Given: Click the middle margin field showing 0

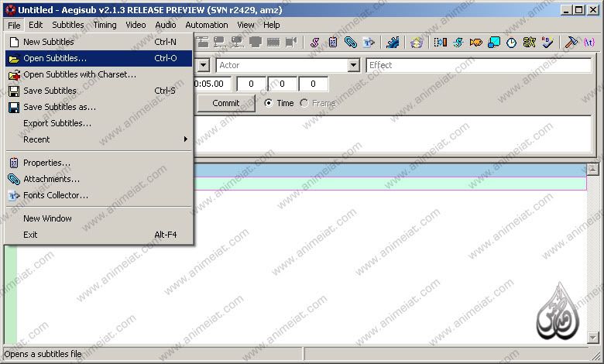Looking at the screenshot, I should [x=283, y=84].
